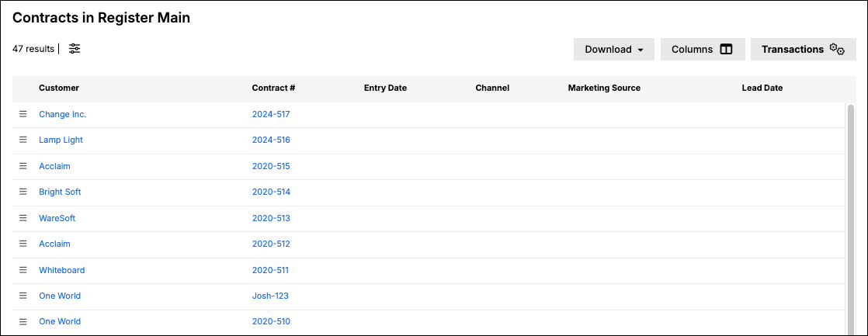Open contract 2020-514

271,192
